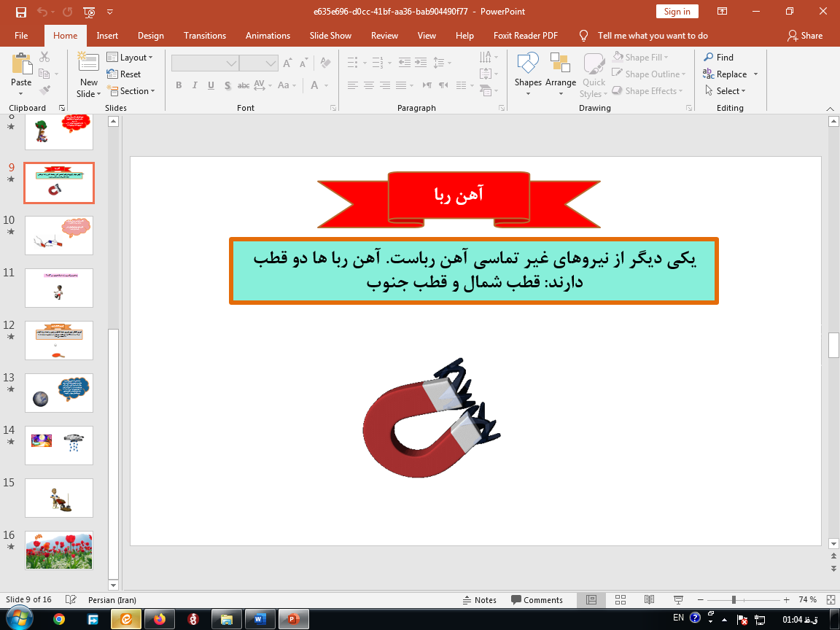Toggle left-to-right text direction

point(427,85)
